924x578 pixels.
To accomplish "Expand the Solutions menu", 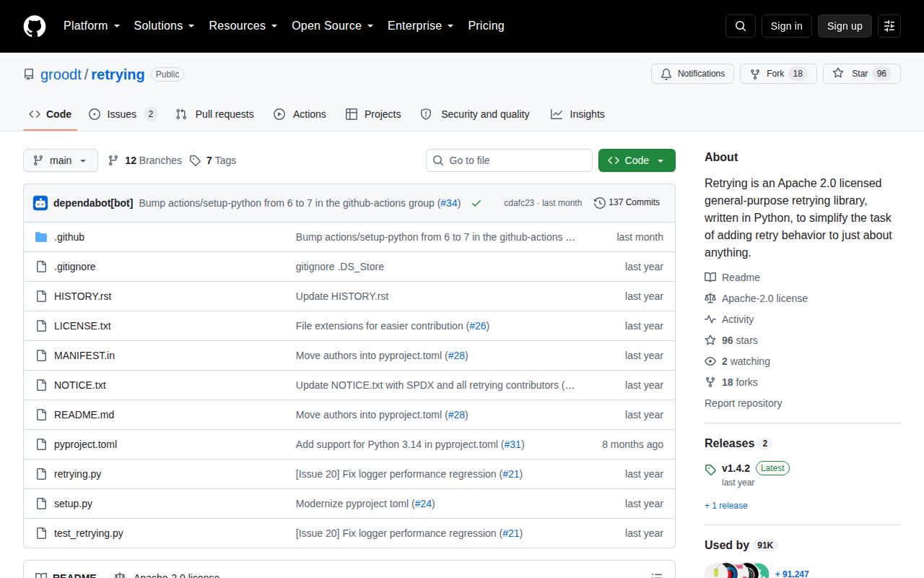I will pyautogui.click(x=164, y=26).
